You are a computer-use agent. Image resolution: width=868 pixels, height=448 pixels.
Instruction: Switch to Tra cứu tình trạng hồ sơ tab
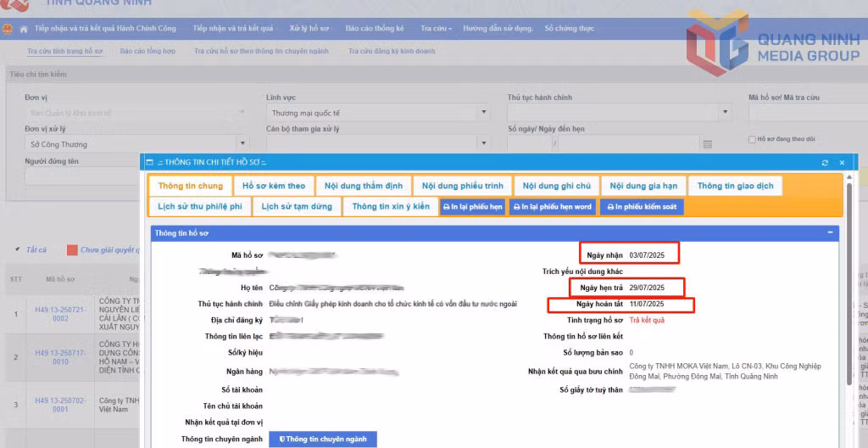[x=65, y=51]
